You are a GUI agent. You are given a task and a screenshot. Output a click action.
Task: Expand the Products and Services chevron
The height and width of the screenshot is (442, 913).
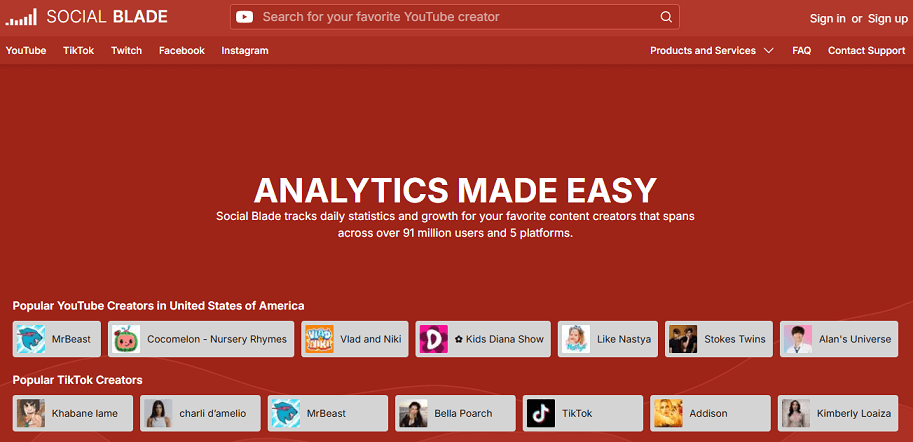(x=769, y=51)
